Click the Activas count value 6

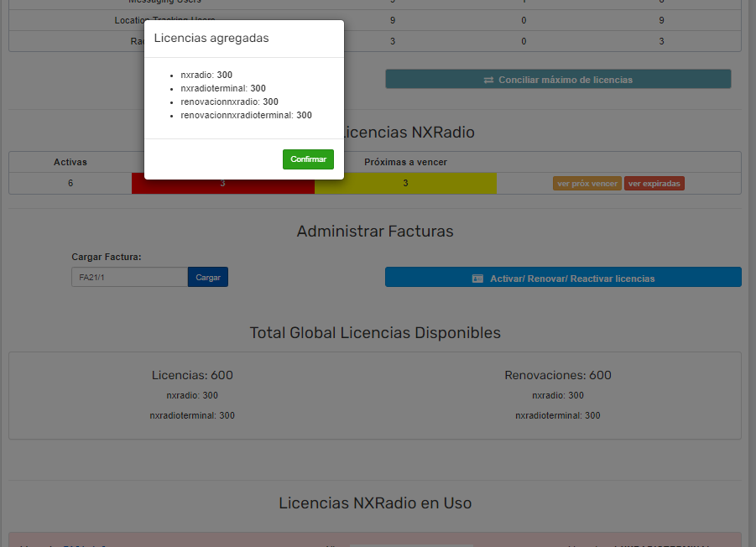(x=70, y=183)
